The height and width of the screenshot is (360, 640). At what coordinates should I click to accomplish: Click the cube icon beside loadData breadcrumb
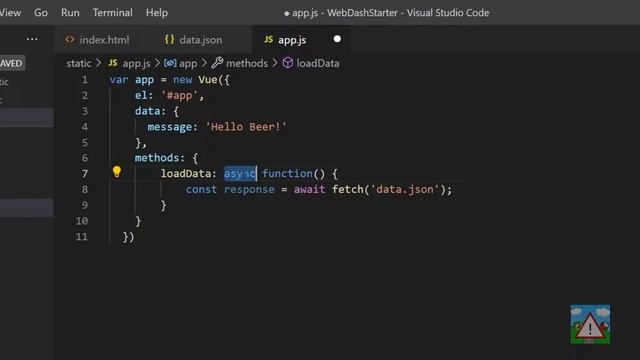(x=288, y=63)
